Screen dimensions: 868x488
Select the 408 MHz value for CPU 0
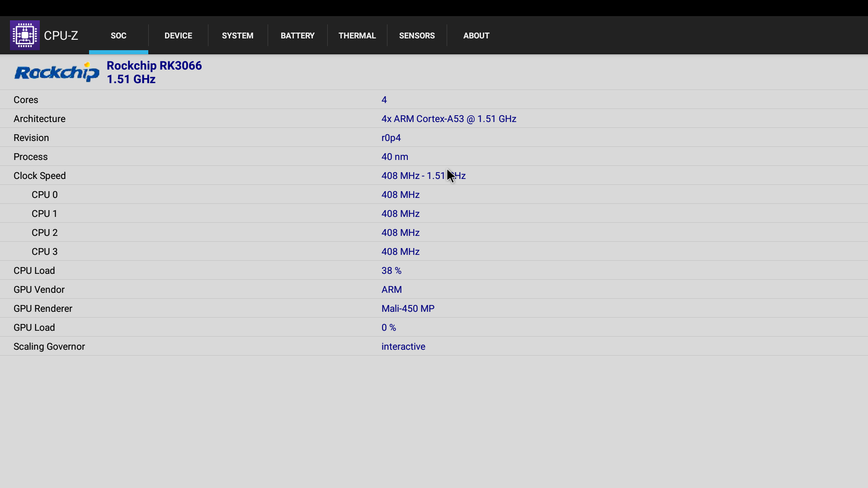401,195
